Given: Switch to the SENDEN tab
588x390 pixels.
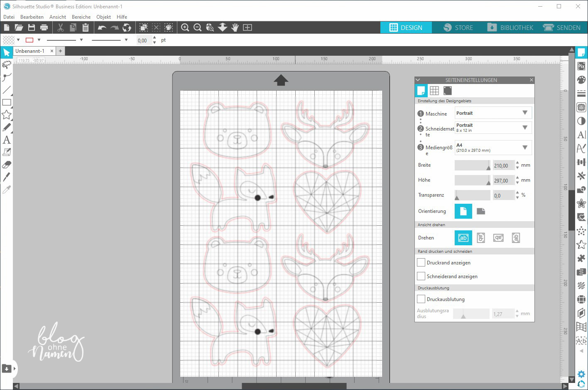Looking at the screenshot, I should (562, 27).
